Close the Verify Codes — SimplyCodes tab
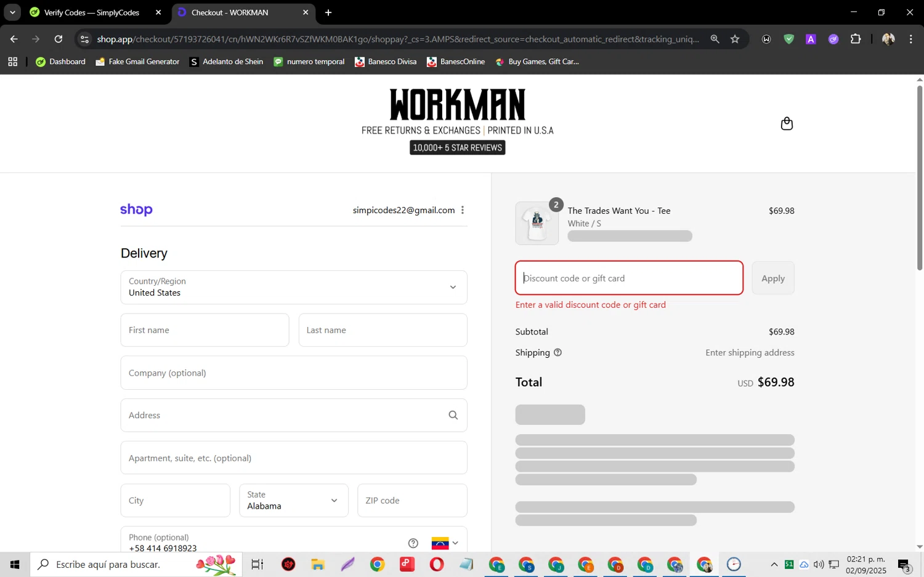 [x=158, y=12]
